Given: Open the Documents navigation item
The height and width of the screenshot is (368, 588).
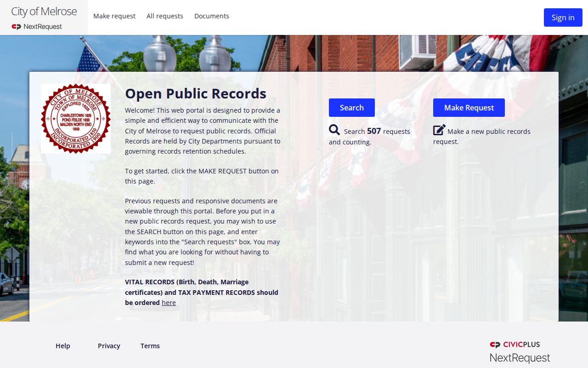Looking at the screenshot, I should click(212, 16).
